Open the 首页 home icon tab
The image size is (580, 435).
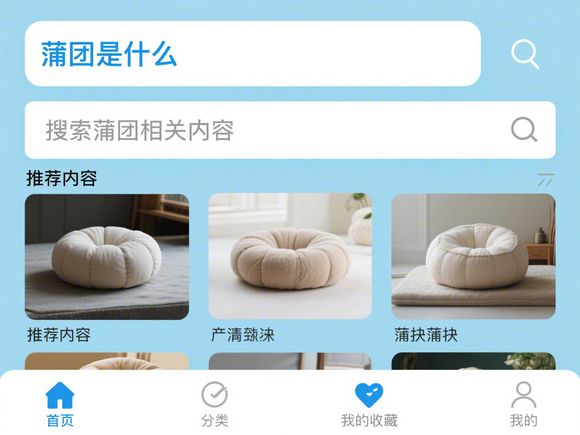pyautogui.click(x=60, y=395)
